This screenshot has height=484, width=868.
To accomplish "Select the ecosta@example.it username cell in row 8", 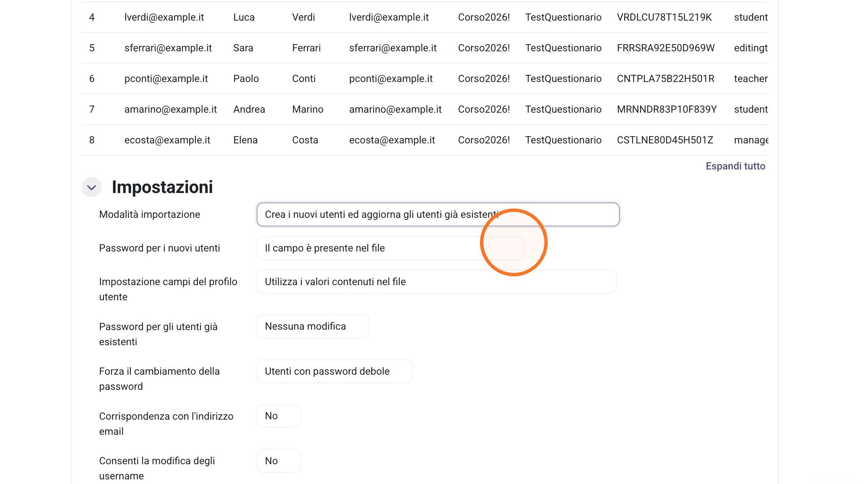I will click(x=167, y=140).
